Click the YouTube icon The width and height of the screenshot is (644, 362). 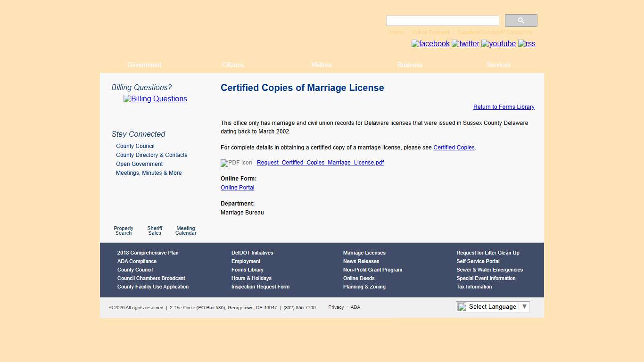[498, 43]
